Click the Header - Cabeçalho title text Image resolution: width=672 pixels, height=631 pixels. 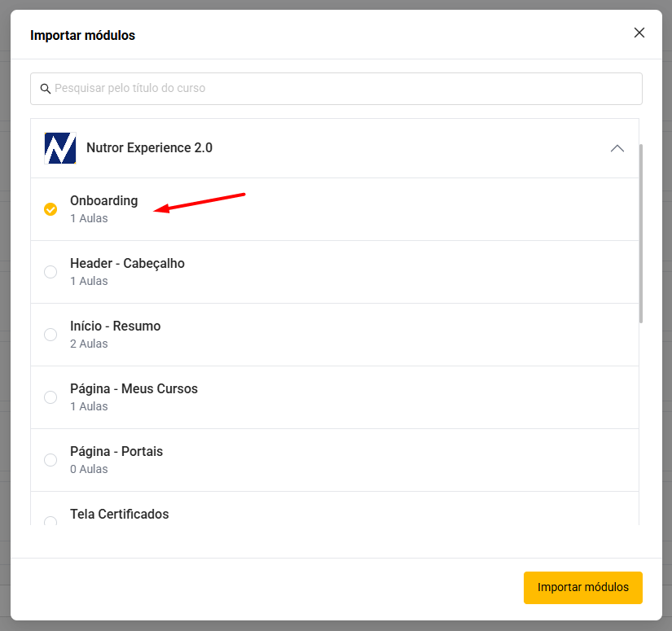[x=127, y=264]
